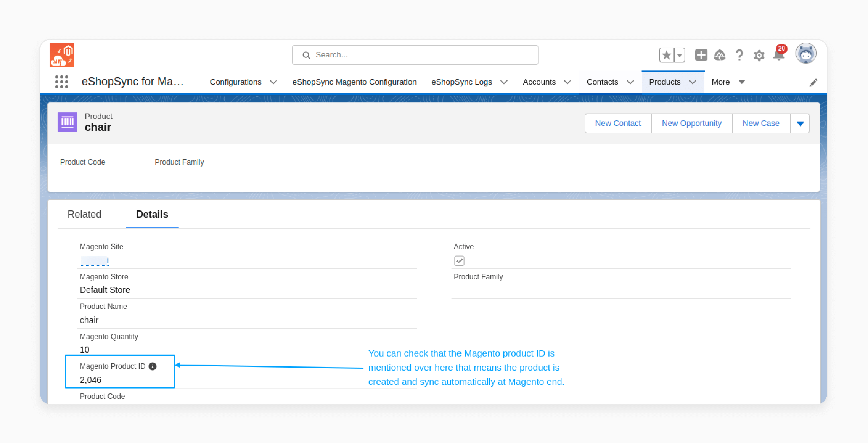Viewport: 868px width, 443px height.
Task: Click the New Contact button
Action: 618,124
